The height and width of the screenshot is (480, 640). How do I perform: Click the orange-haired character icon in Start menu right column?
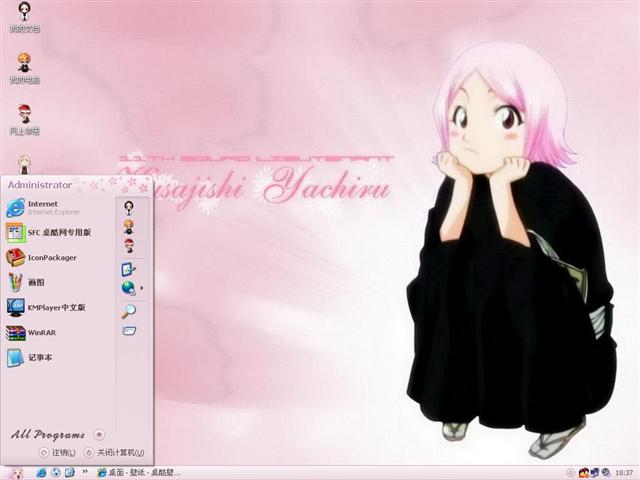pos(129,227)
